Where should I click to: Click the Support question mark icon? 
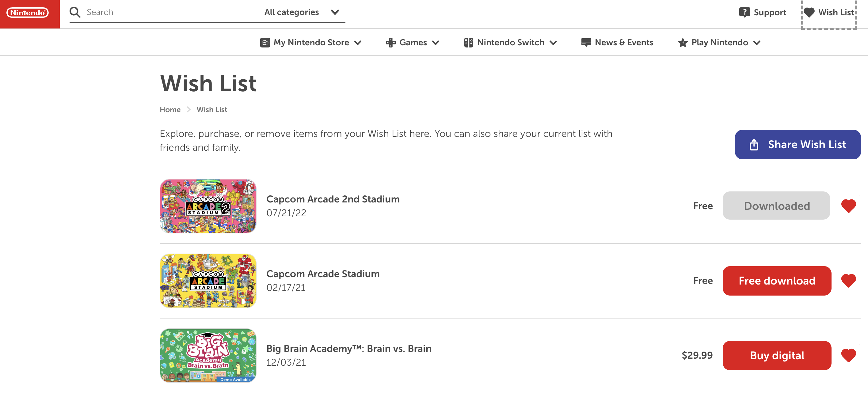(x=744, y=13)
